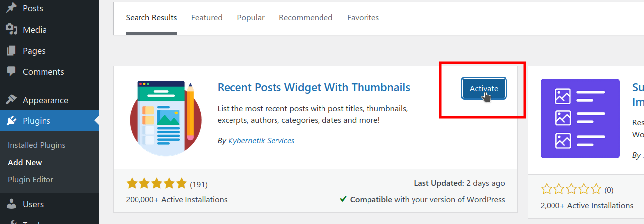The image size is (644, 224).
Task: Switch to the Recommended tab
Action: (306, 18)
